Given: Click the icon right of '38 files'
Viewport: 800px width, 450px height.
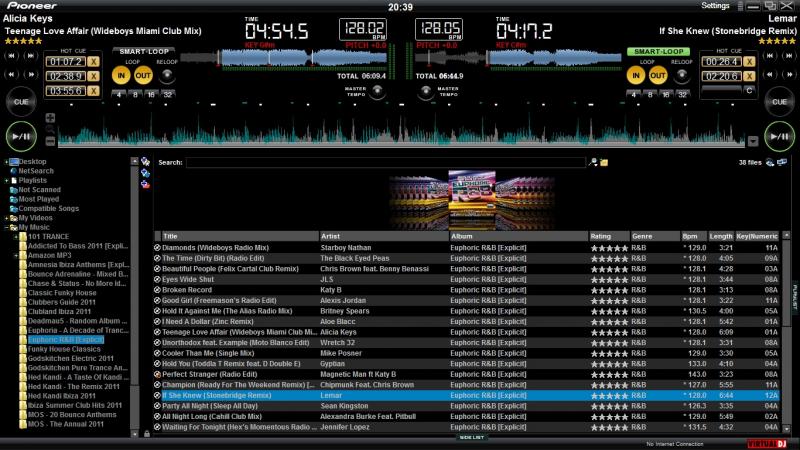Looking at the screenshot, I should click(x=770, y=162).
